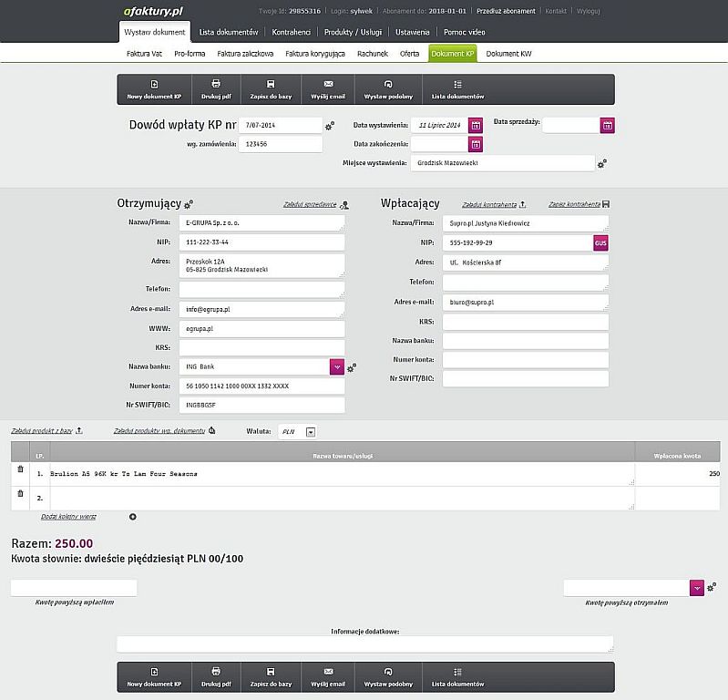
Task: Open the Dokument KW tab
Action: click(508, 54)
